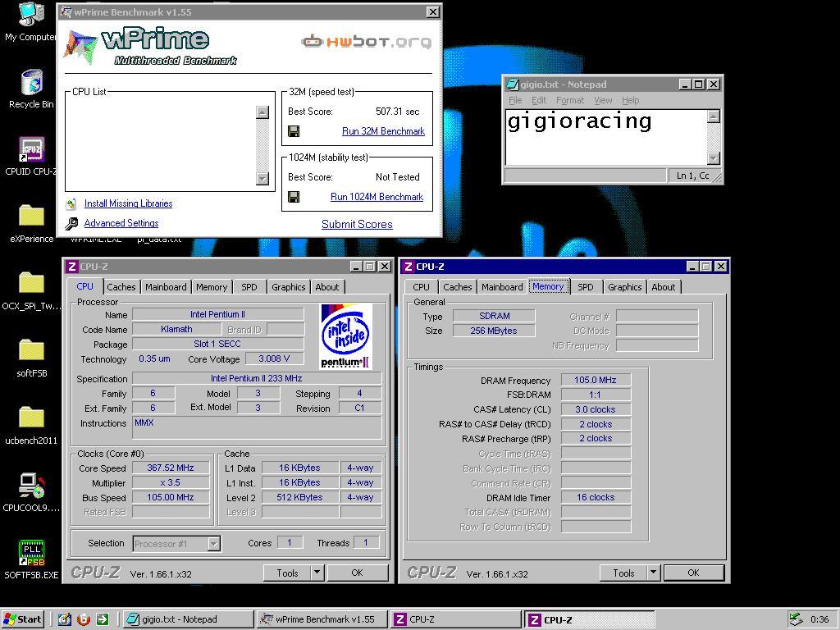This screenshot has width=840, height=630.
Task: Click the Advanced Settings wrench icon
Action: pos(71,223)
